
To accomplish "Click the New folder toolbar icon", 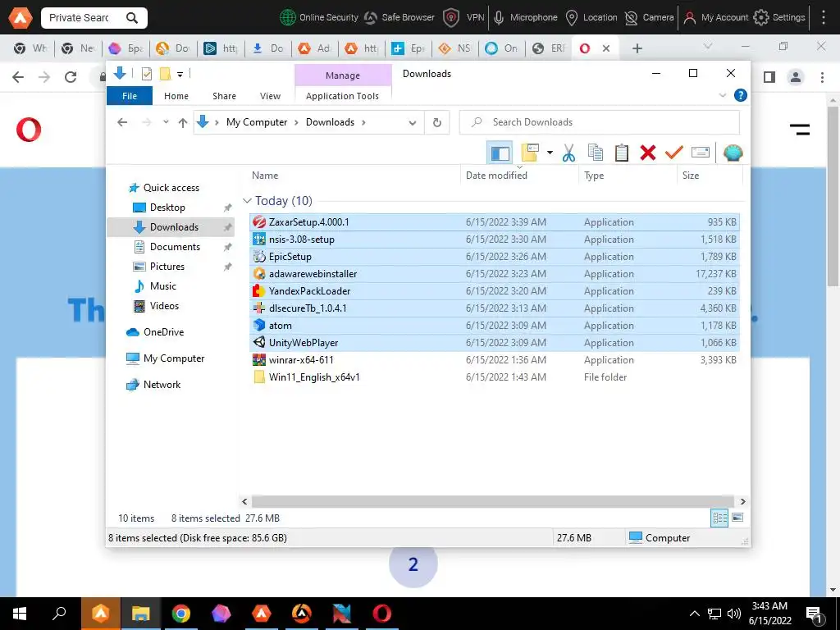I will [x=530, y=153].
